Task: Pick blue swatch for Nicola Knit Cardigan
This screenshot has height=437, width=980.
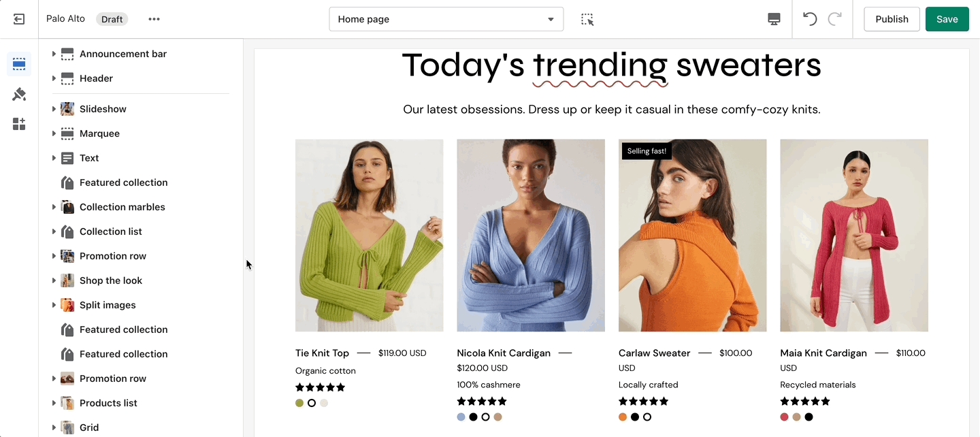Action: 461,417
